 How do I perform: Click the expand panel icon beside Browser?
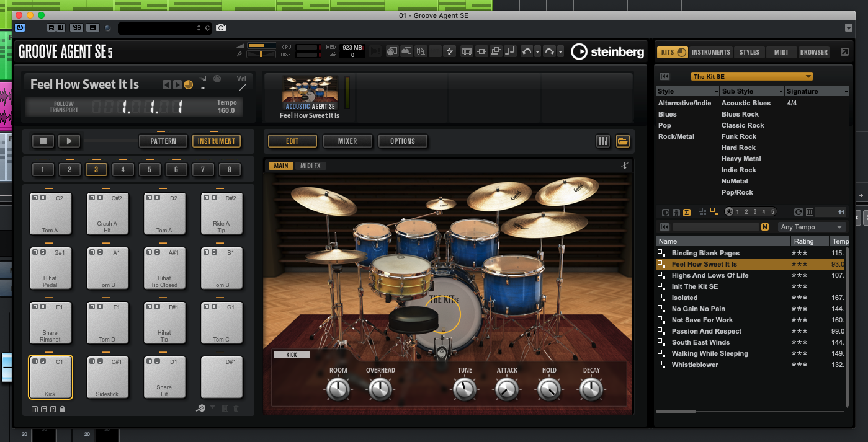pos(844,52)
